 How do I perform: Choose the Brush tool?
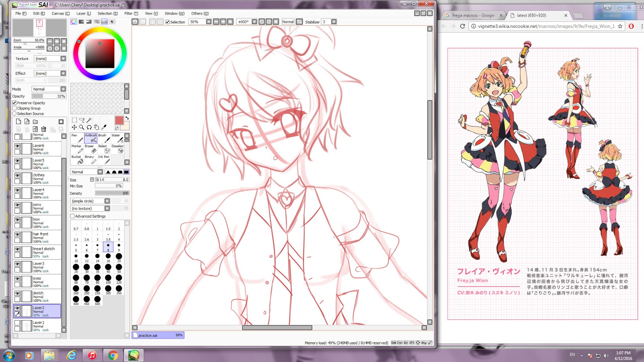[104, 138]
